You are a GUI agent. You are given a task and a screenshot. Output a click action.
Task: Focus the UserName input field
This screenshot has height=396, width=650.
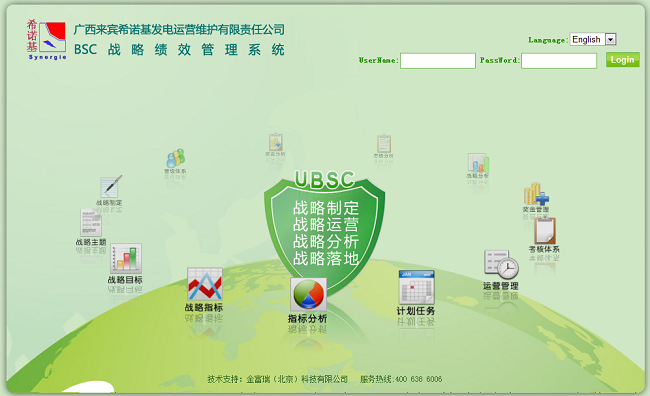(x=438, y=61)
